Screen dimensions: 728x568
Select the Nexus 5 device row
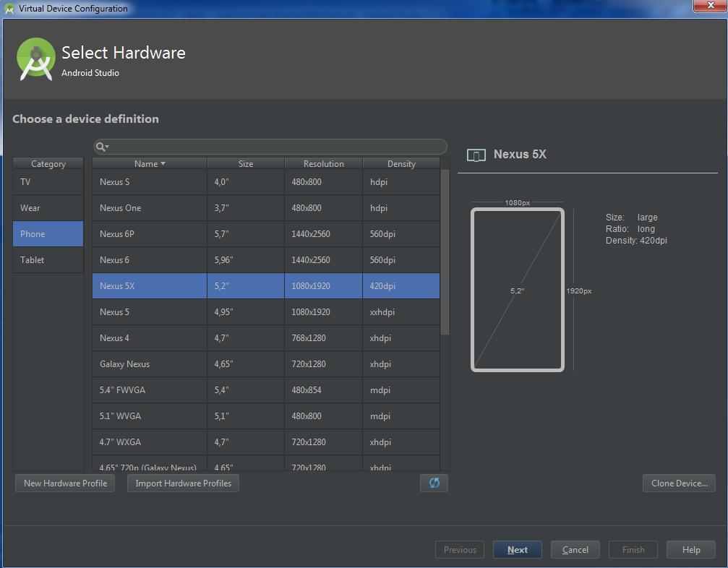coord(266,312)
